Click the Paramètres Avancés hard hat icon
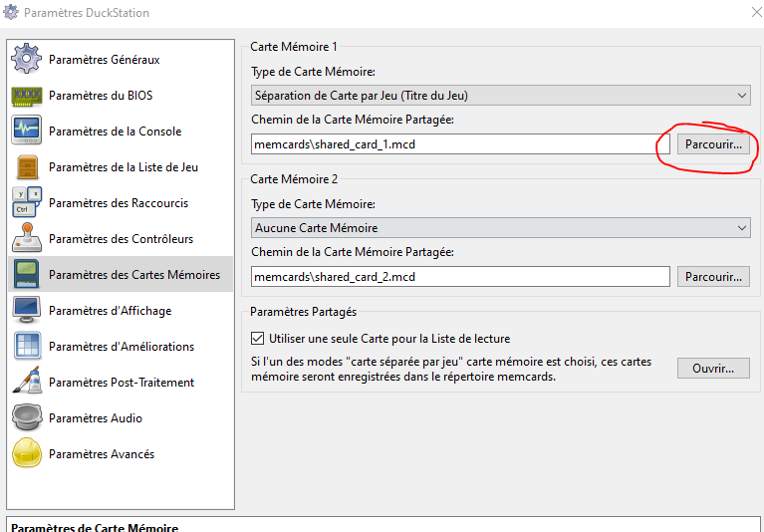 coord(27,454)
